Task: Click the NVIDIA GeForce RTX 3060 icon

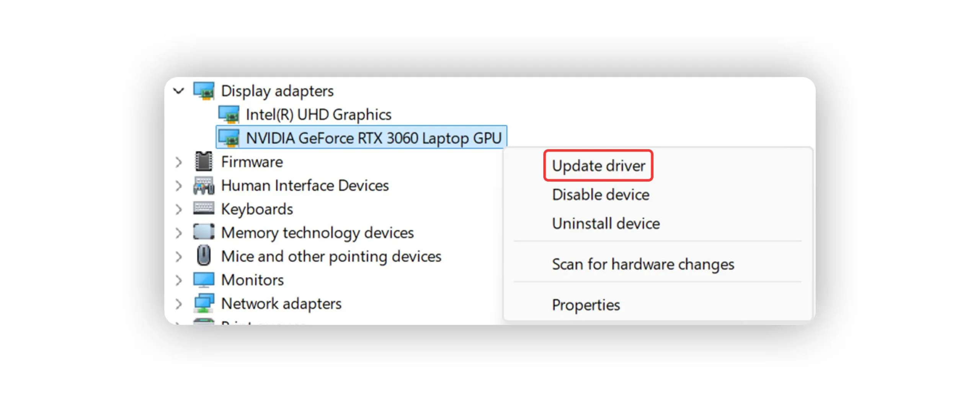Action: pos(228,138)
